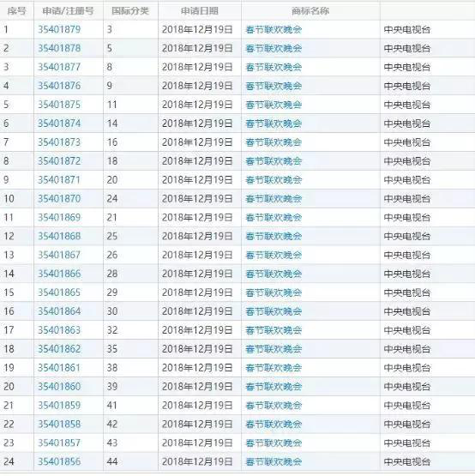
Task: Open registration number 35401864
Action: 59,311
